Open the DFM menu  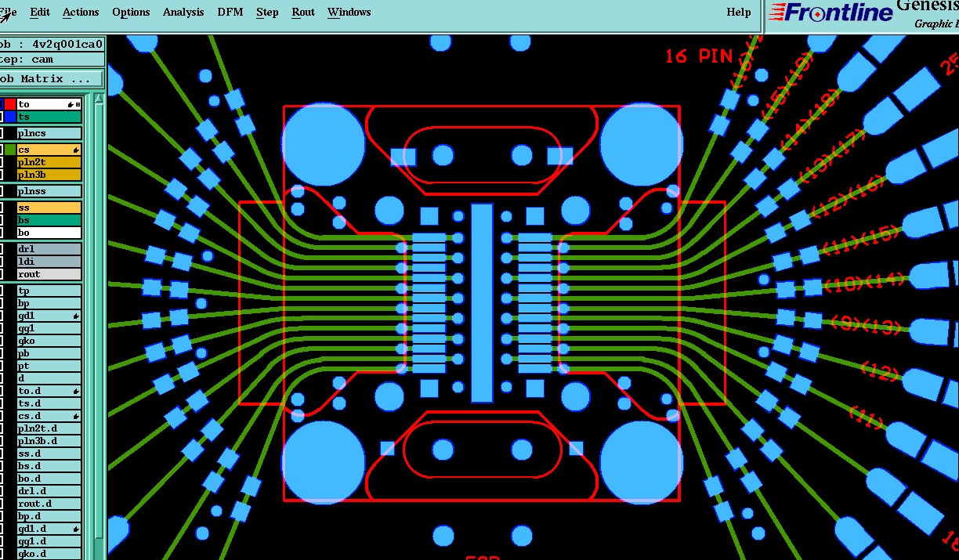(x=230, y=12)
